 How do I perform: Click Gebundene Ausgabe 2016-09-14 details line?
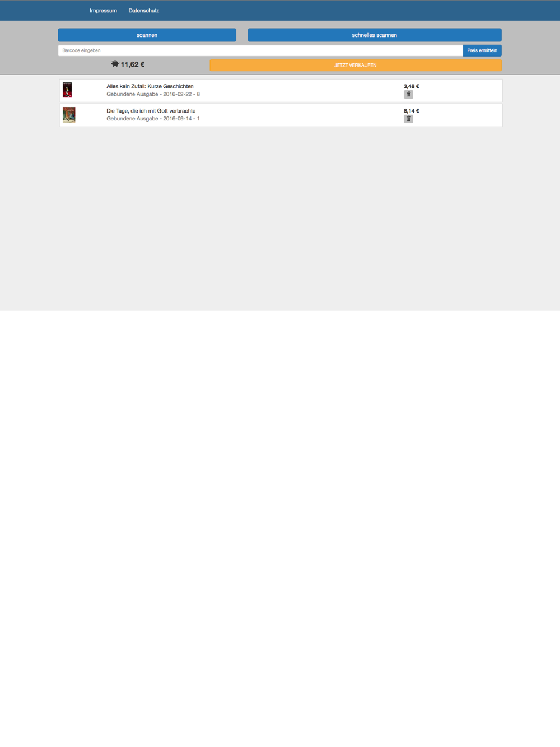[x=153, y=119]
